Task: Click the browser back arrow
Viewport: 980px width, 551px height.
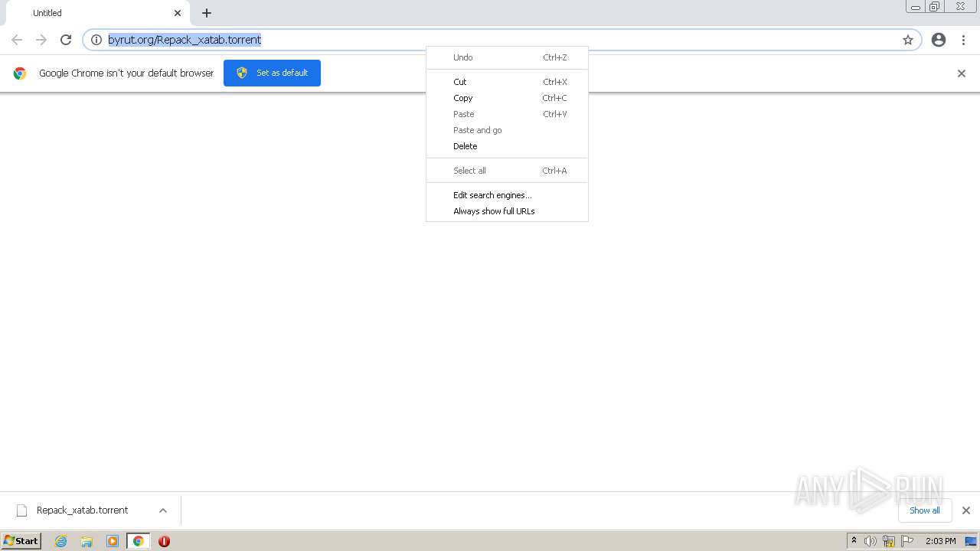Action: tap(17, 40)
